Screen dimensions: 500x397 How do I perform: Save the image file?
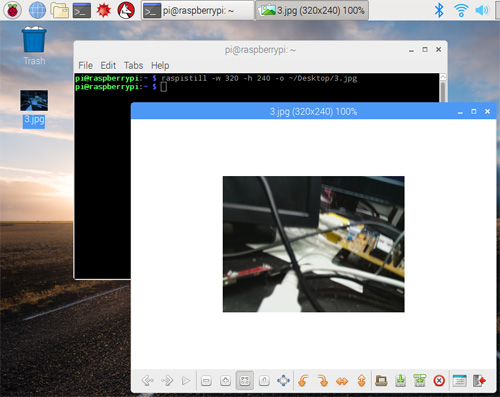(x=400, y=380)
